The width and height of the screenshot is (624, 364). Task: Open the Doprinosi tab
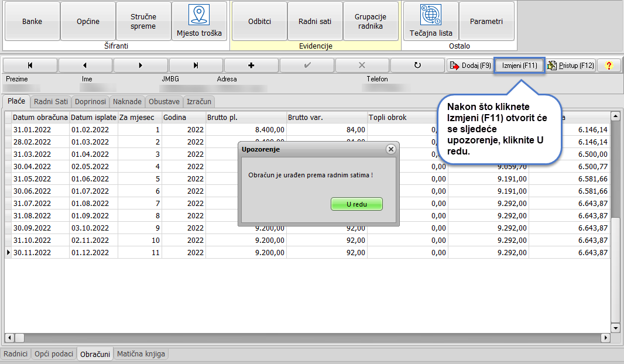[90, 102]
